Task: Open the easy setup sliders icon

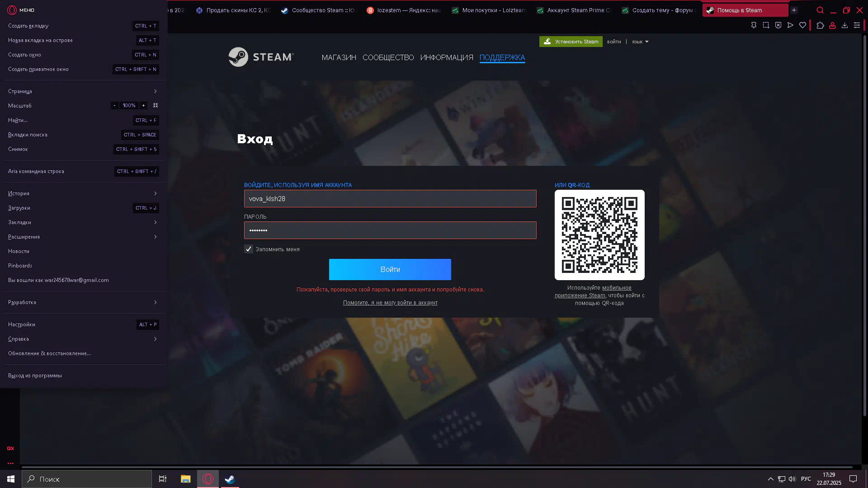Action: tap(857, 25)
